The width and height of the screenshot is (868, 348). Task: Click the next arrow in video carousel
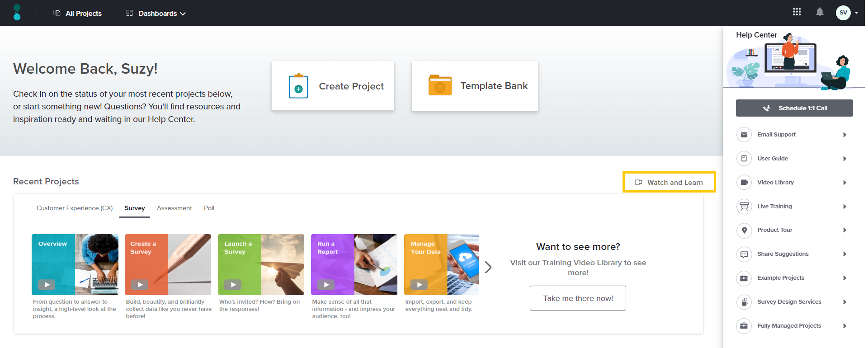(x=488, y=267)
